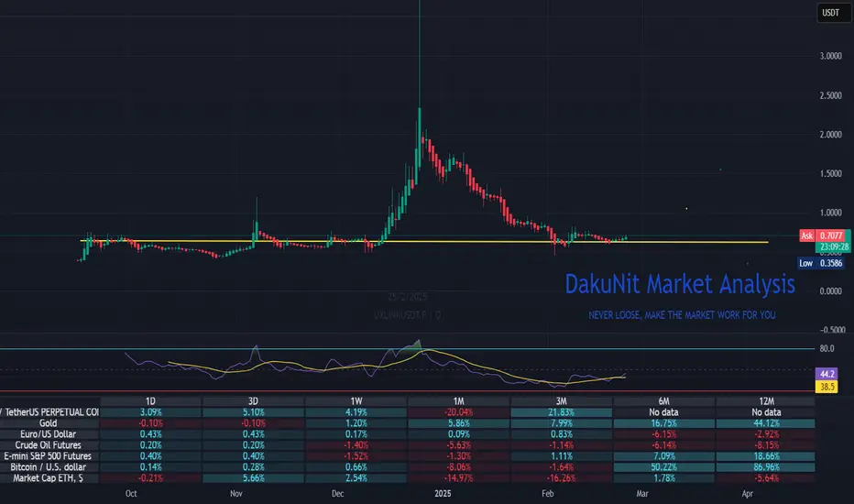Click the 1W column header
The height and width of the screenshot is (504, 854).
356,401
